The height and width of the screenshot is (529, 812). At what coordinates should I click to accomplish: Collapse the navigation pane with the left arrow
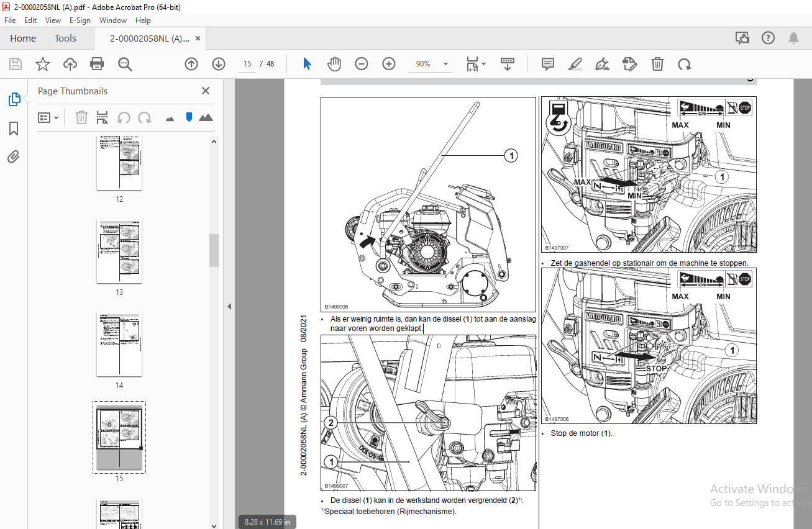click(x=229, y=306)
